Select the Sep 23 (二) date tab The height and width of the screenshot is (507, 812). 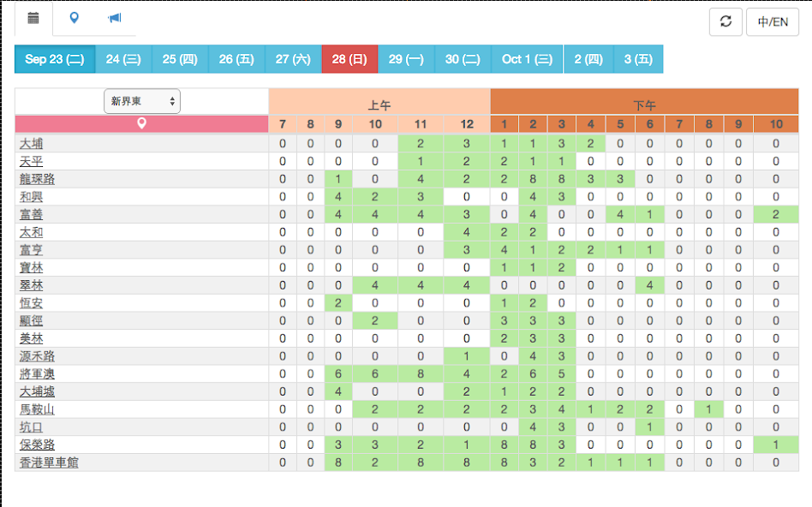click(55, 59)
